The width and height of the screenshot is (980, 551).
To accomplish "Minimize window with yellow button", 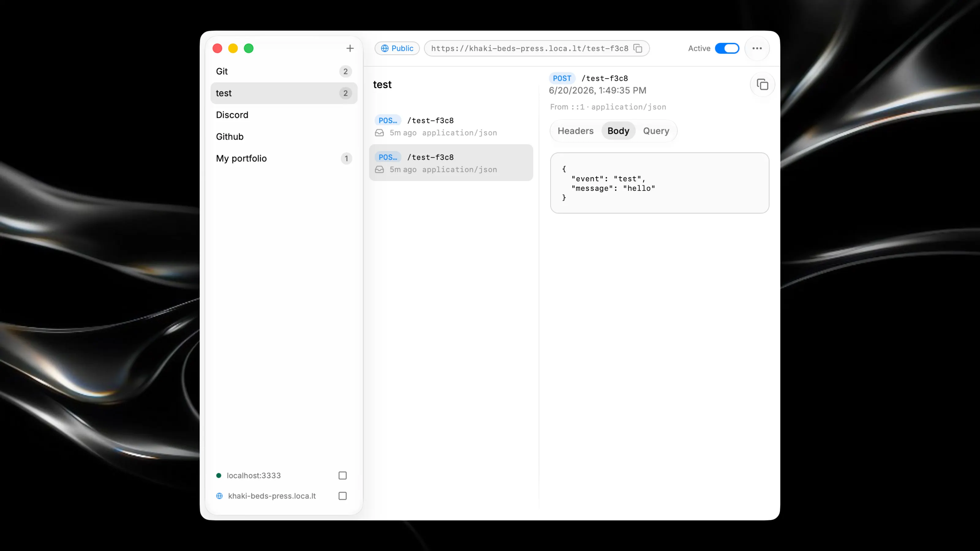I will tap(233, 48).
